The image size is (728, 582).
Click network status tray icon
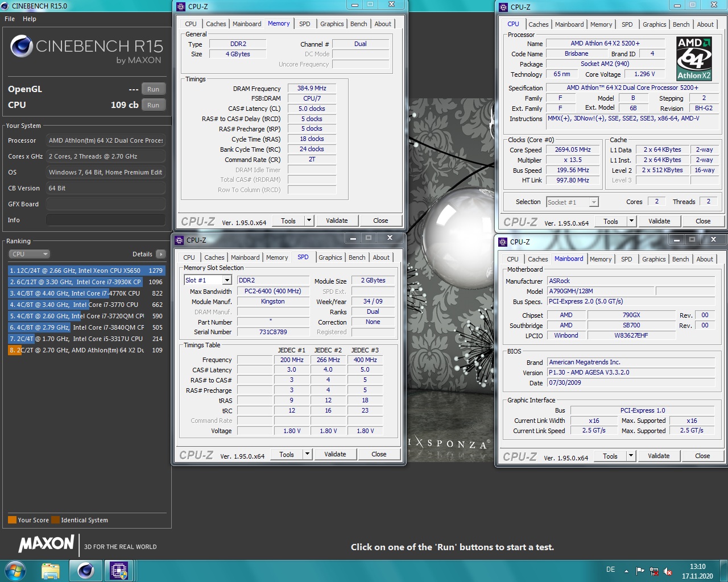(654, 571)
